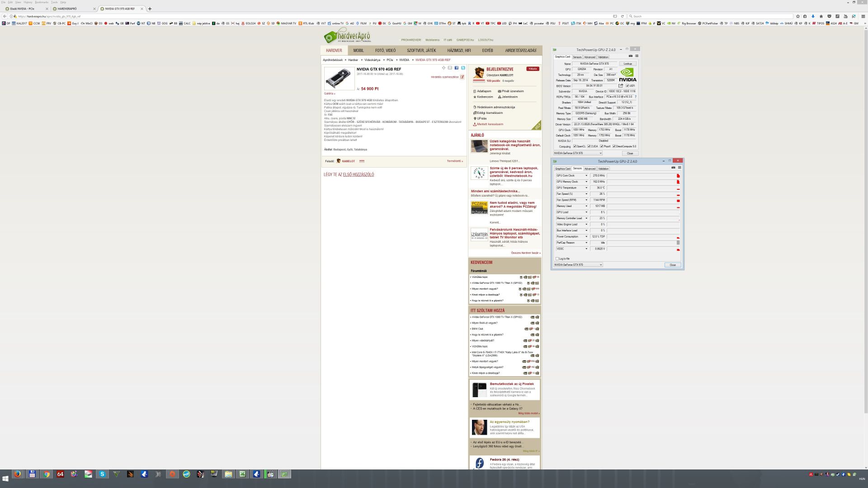Open the GPU Core Clock sensor dropdown
This screenshot has width=868, height=488.
tap(586, 176)
